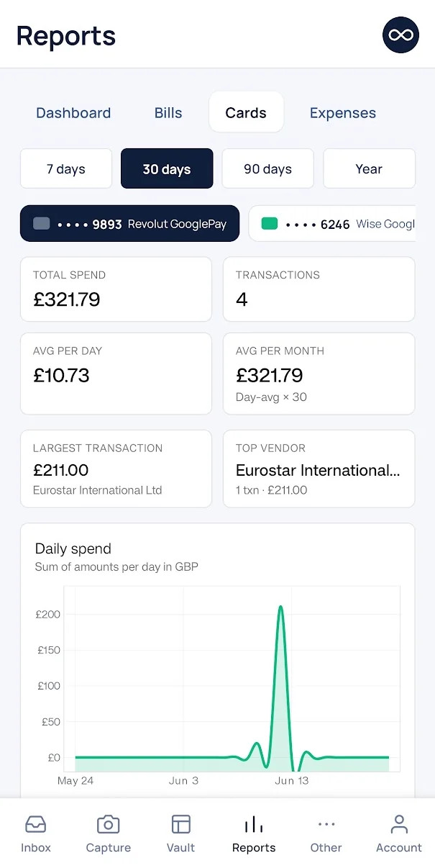Go to Account person icon
This screenshot has height=868, width=435.
click(399, 824)
